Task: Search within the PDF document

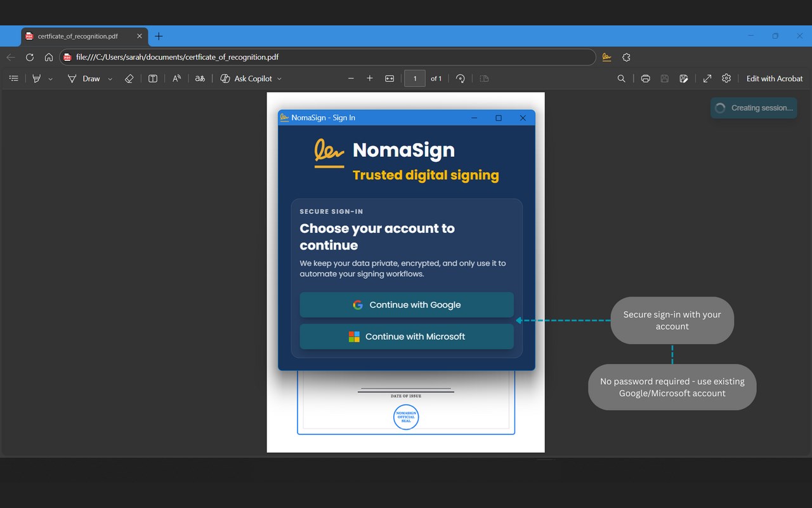Action: (621, 79)
